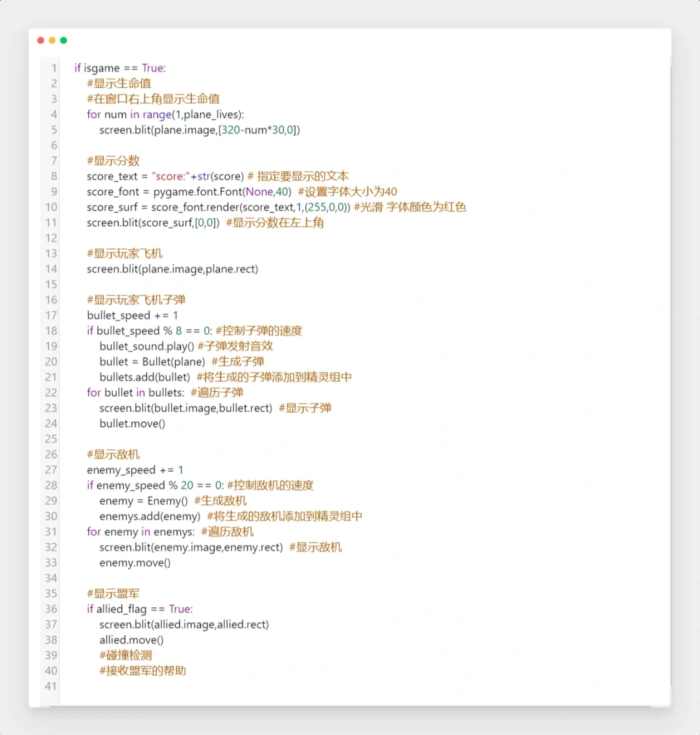Click comment '#遍历敌机'
This screenshot has height=735, width=700.
coord(227,532)
